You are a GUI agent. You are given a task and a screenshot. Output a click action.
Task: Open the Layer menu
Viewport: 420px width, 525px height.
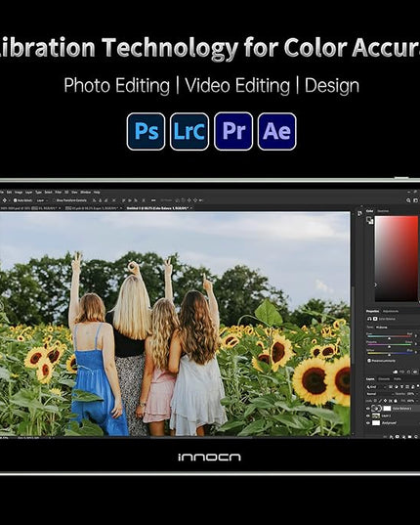28,193
